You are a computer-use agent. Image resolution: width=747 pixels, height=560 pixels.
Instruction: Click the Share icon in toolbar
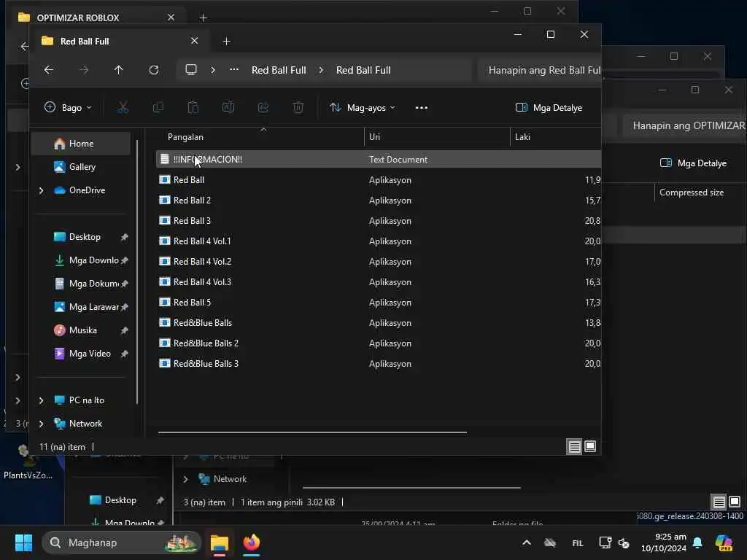click(x=263, y=108)
